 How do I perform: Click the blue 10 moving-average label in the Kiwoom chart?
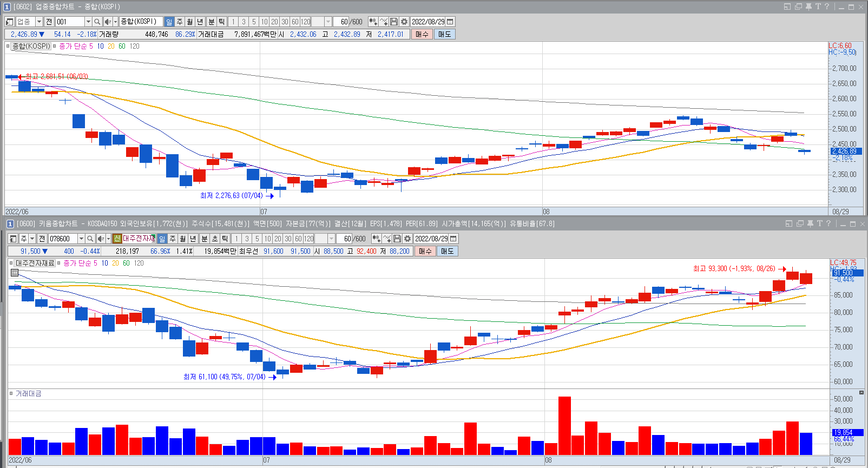(104, 263)
